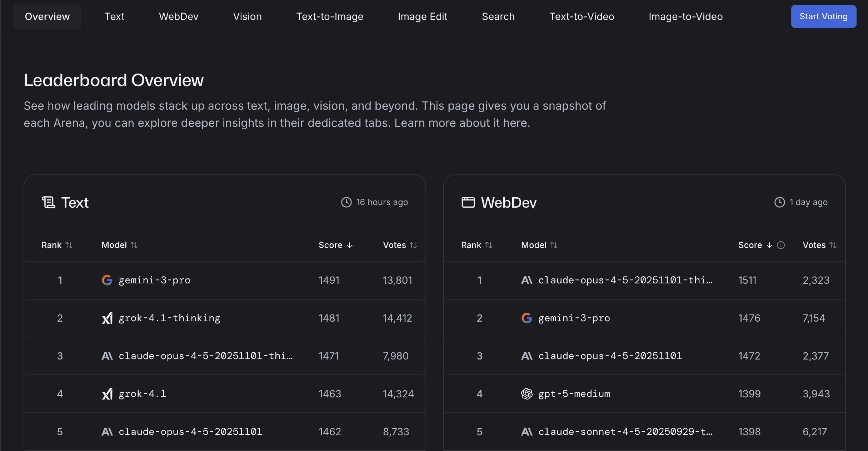Click the Score info icon in WebDev

pos(781,245)
